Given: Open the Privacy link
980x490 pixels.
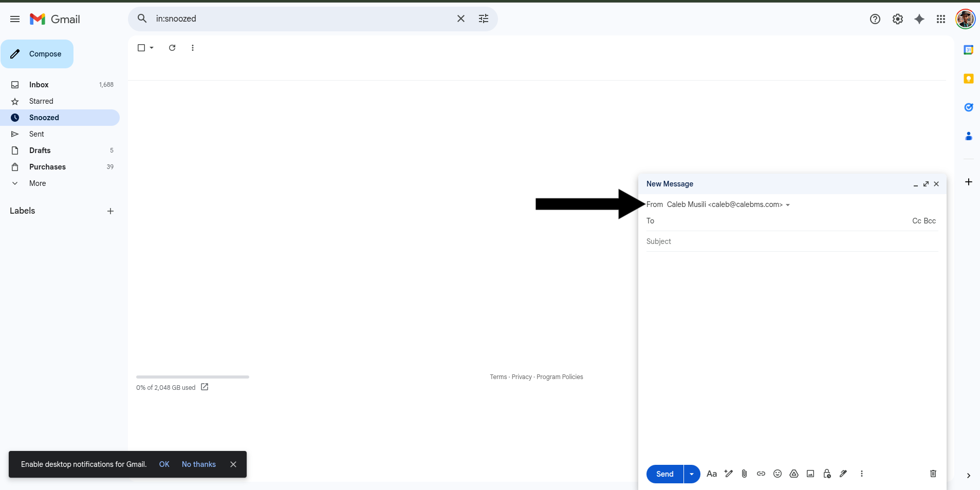Looking at the screenshot, I should pyautogui.click(x=522, y=377).
